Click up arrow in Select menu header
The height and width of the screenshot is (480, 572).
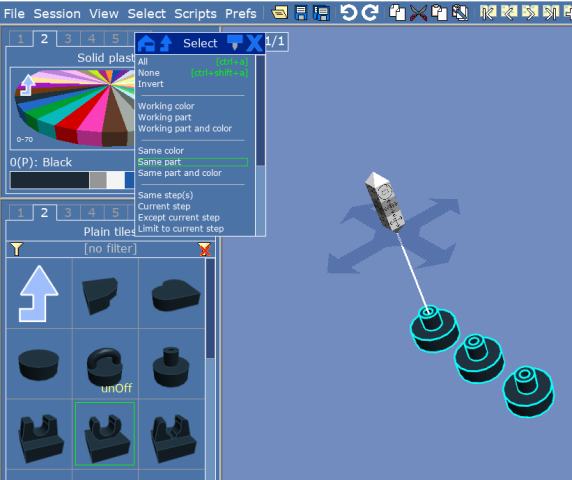166,43
